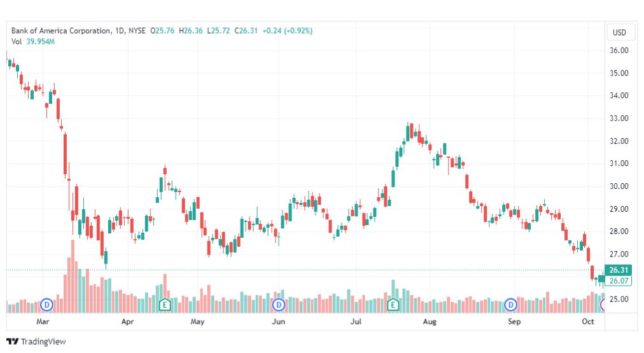Click the 28.00 price axis label

[619, 231]
